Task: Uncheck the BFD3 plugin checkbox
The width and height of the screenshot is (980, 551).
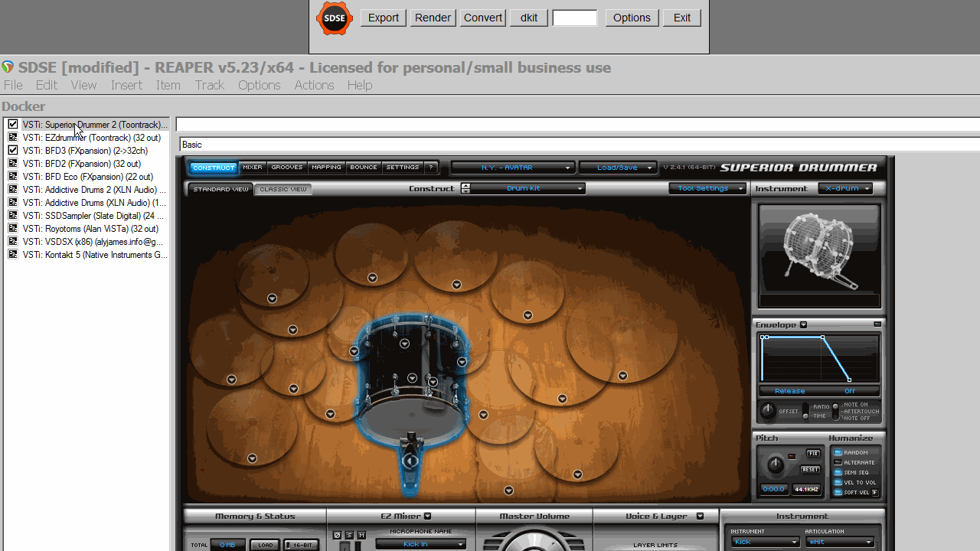Action: 13,151
